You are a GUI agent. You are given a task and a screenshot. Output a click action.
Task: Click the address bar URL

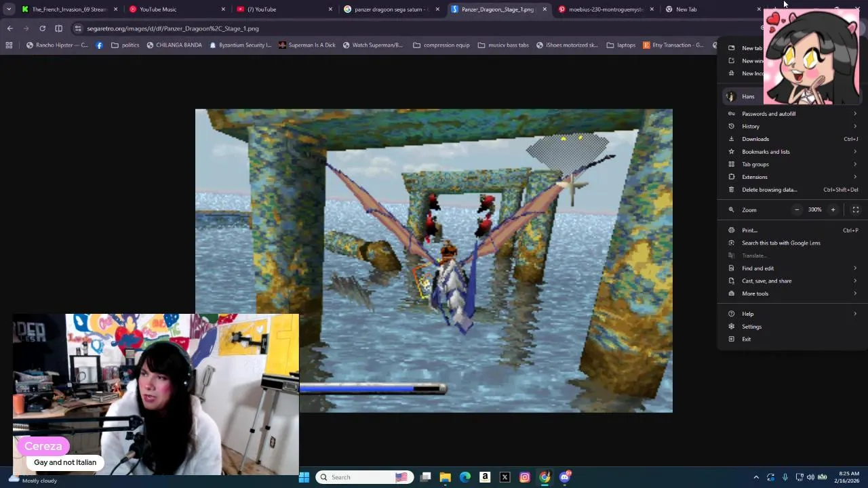coord(172,28)
